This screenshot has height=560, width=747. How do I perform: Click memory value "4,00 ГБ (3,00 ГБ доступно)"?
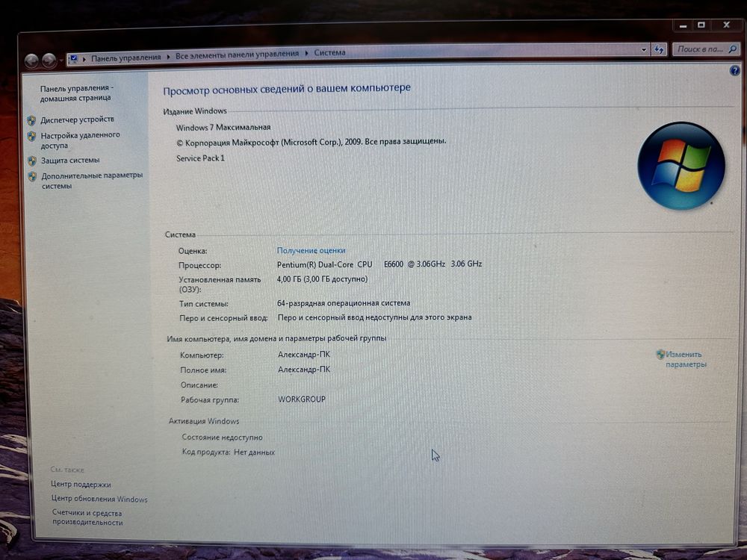pos(322,279)
